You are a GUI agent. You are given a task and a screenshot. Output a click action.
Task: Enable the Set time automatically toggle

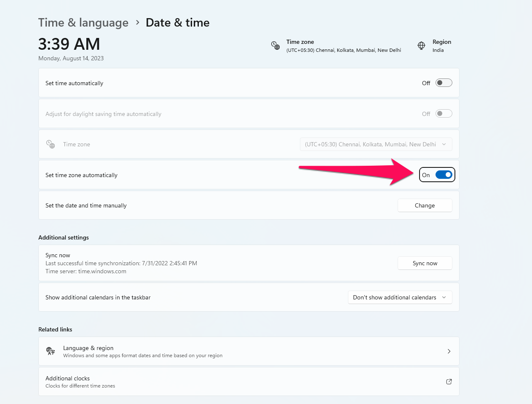coord(444,83)
